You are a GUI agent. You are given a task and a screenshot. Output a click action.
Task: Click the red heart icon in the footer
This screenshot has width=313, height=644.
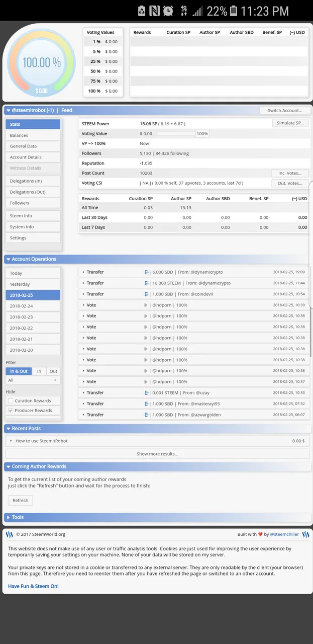(x=260, y=534)
